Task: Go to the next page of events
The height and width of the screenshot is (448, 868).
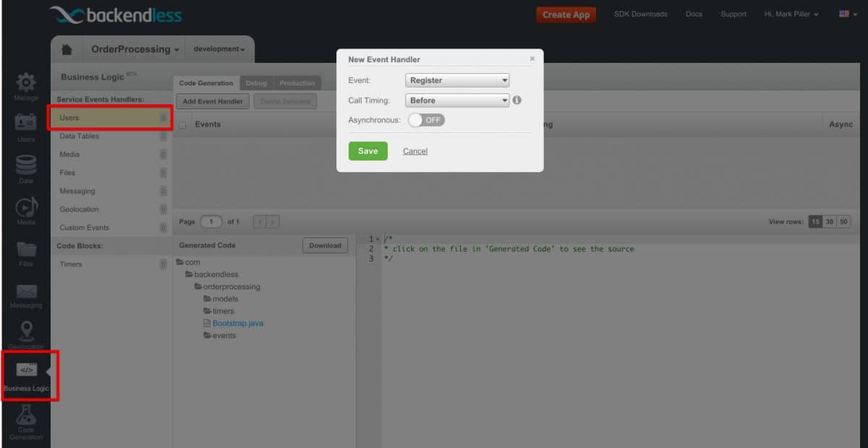Action: (x=273, y=221)
